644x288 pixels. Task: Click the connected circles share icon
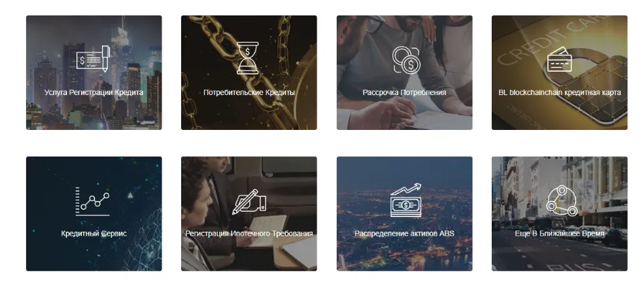[562, 201]
